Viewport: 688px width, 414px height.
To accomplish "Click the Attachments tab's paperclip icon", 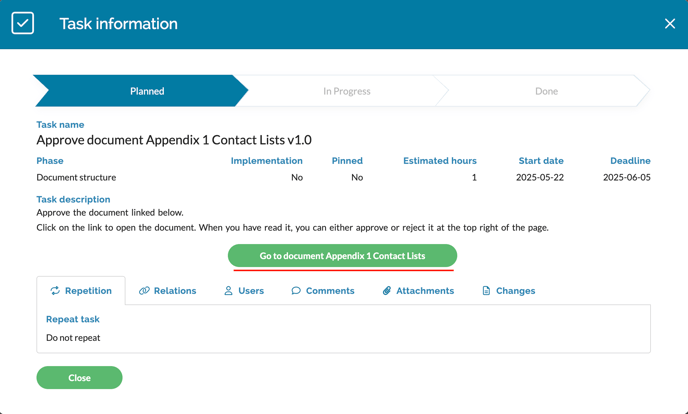I will [387, 291].
